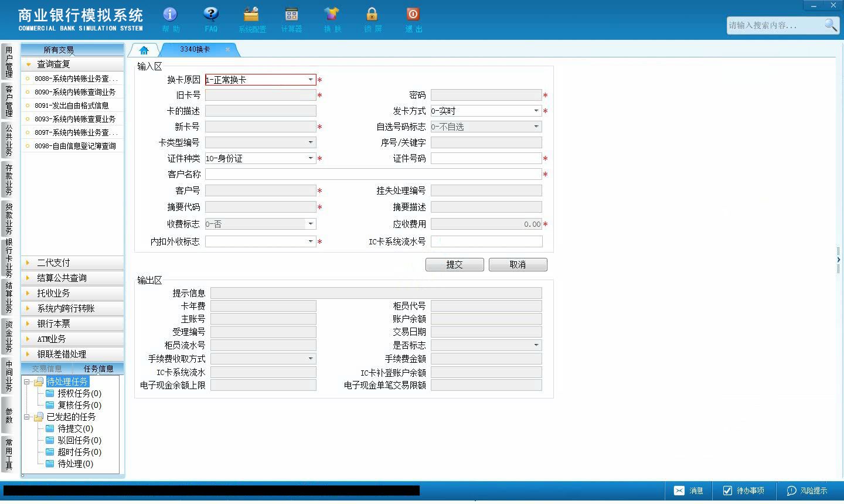
Task: Select the 结算业务 side tab
Action: tap(9, 297)
